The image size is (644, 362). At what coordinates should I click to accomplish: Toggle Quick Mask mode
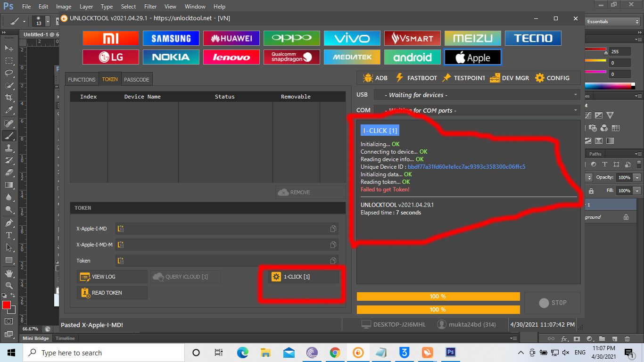[x=9, y=321]
